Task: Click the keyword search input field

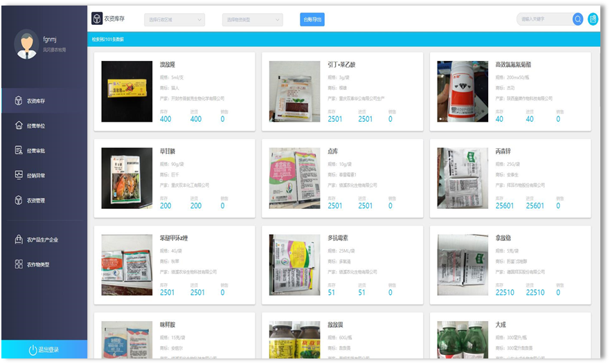Action: click(x=544, y=19)
